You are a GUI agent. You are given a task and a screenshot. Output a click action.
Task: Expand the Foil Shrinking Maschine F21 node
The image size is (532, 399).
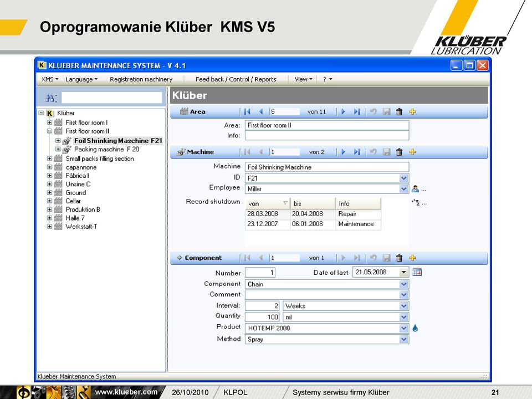(58, 140)
